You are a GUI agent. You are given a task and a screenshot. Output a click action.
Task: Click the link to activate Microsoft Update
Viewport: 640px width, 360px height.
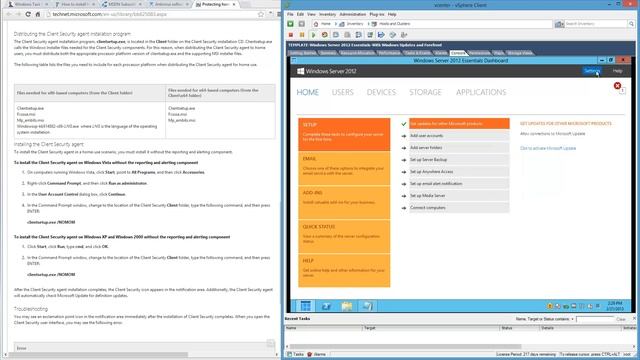tap(548, 148)
